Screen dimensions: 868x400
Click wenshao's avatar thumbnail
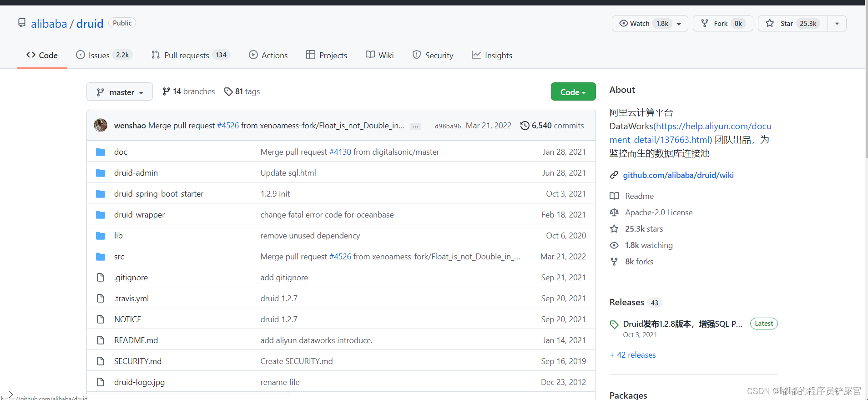pyautogui.click(x=101, y=125)
